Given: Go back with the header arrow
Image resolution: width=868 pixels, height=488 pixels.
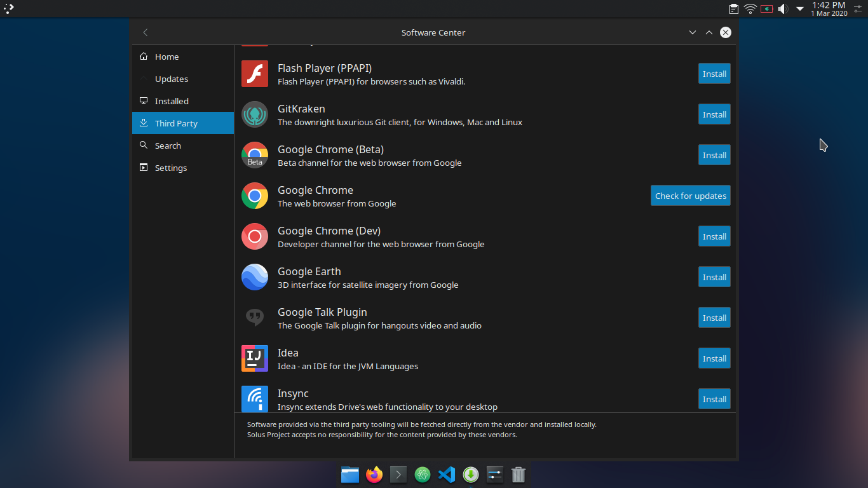Looking at the screenshot, I should [146, 32].
